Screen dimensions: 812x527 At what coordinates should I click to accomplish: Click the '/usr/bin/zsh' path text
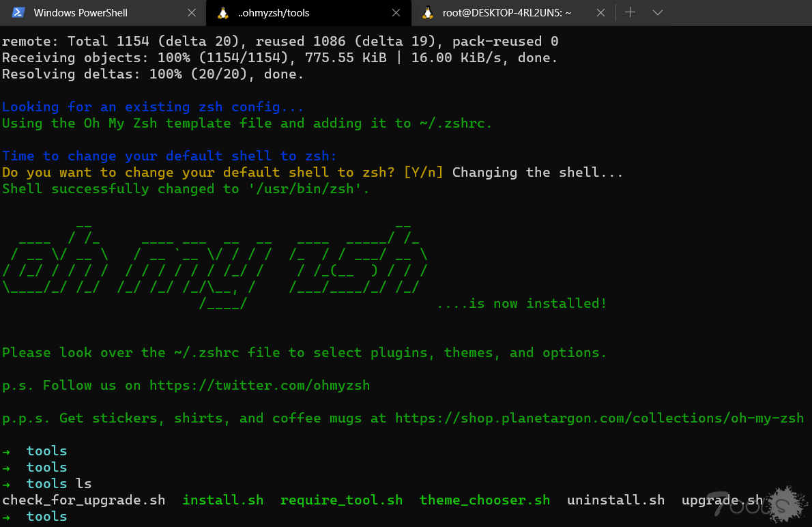(x=305, y=188)
